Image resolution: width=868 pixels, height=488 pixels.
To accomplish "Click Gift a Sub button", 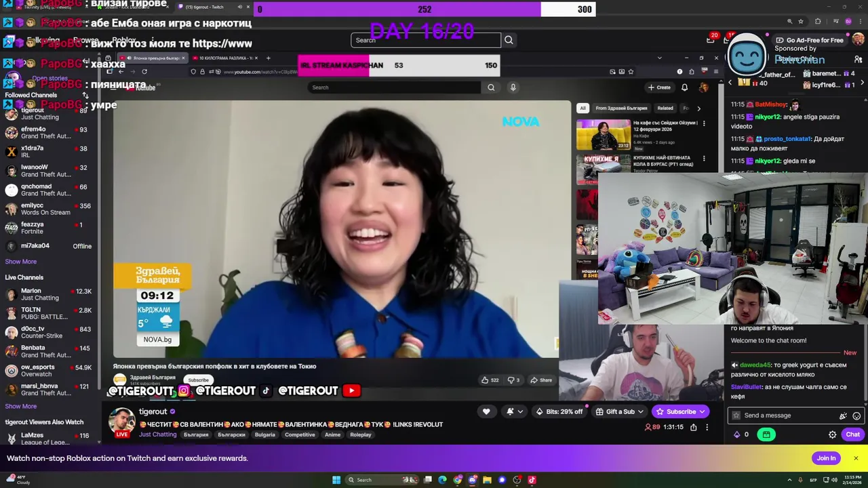I will [x=619, y=411].
